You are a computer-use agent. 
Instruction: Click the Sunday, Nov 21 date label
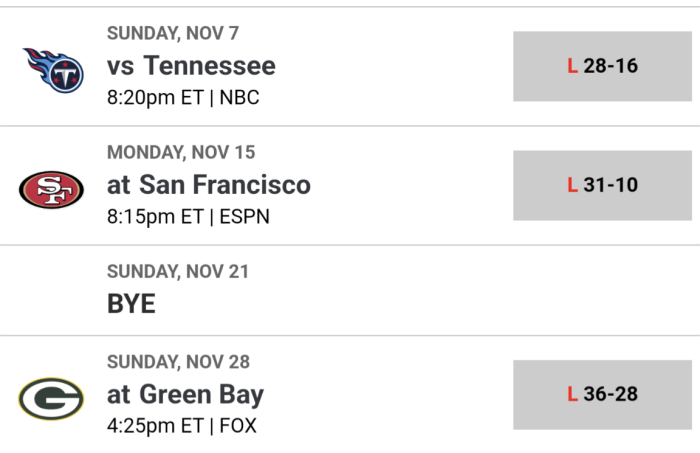tap(178, 271)
